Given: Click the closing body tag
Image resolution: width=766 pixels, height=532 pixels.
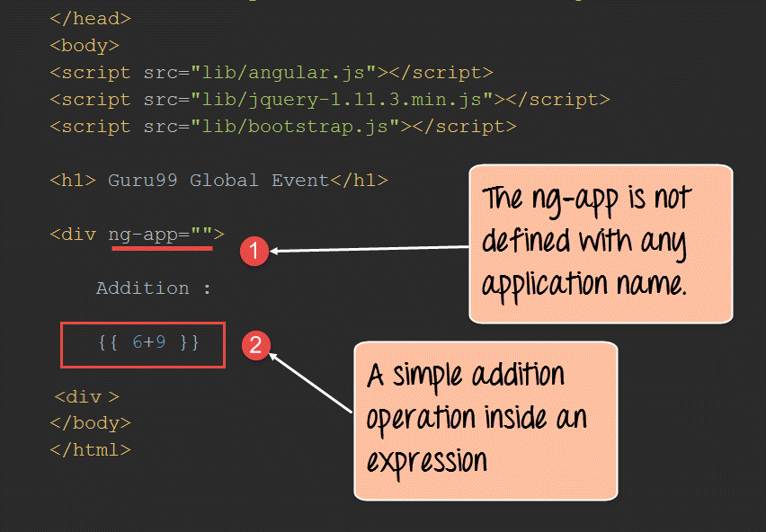Looking at the screenshot, I should (x=90, y=422).
